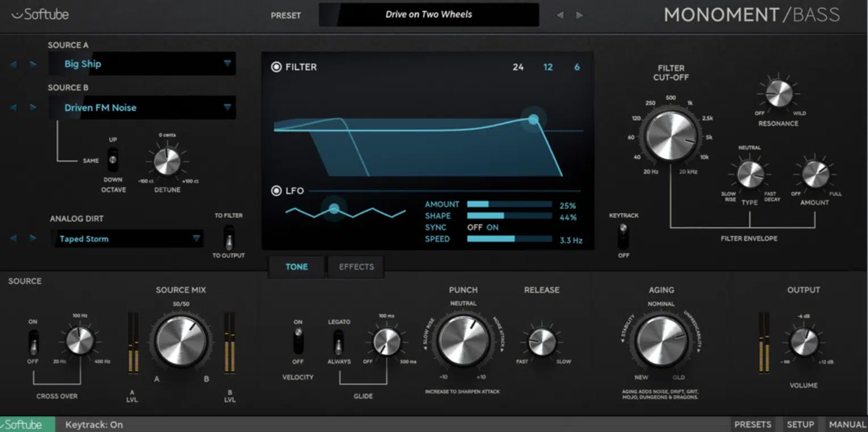Viewport: 868px width, 432px height.
Task: Adjust the LFO Shape slider
Action: pyautogui.click(x=509, y=216)
